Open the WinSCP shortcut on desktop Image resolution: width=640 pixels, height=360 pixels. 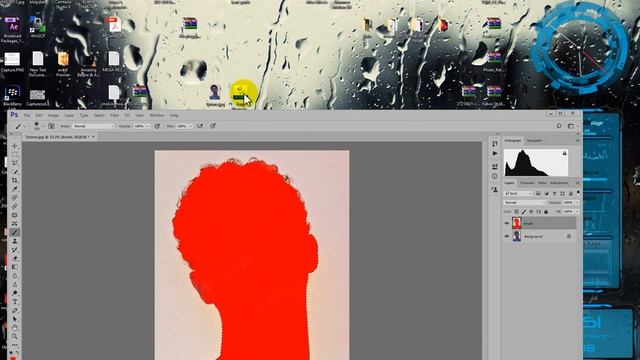(x=37, y=24)
